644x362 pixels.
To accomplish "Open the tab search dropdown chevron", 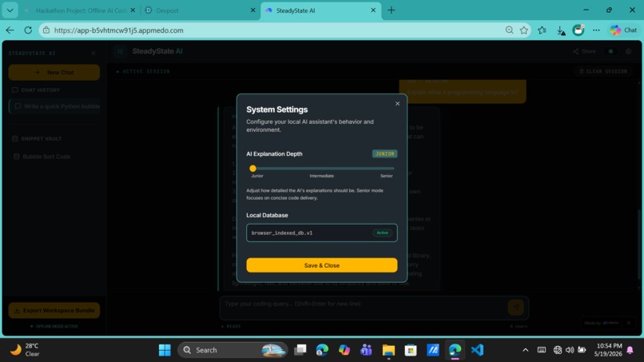I will pos(10,10).
